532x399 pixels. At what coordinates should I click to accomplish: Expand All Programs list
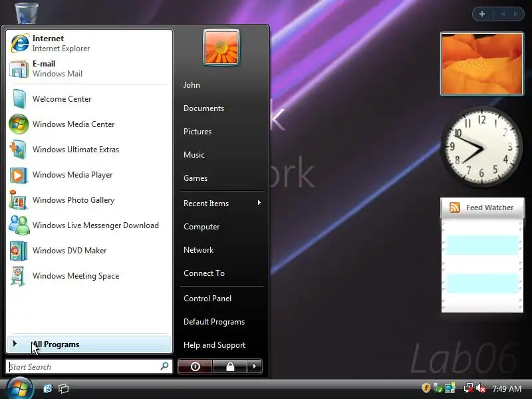(x=89, y=344)
